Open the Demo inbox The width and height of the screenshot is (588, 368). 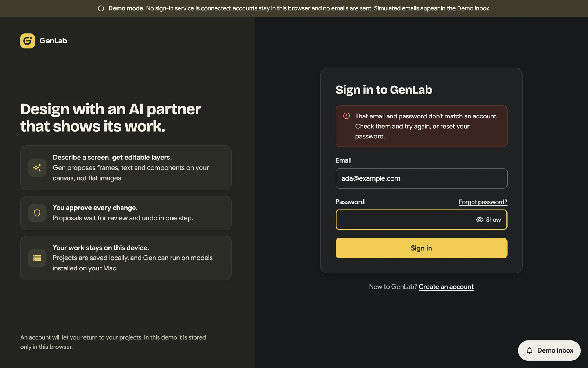[549, 350]
